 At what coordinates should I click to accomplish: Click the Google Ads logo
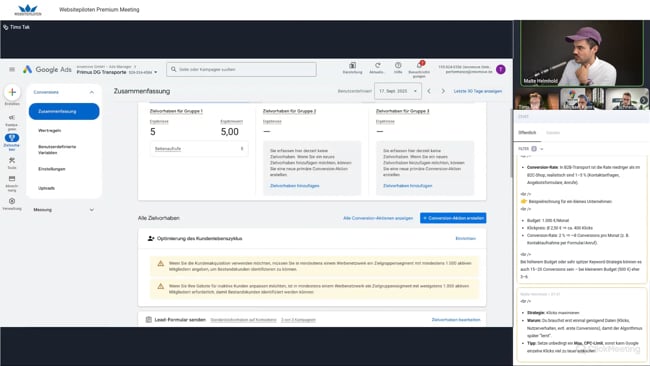(x=47, y=70)
